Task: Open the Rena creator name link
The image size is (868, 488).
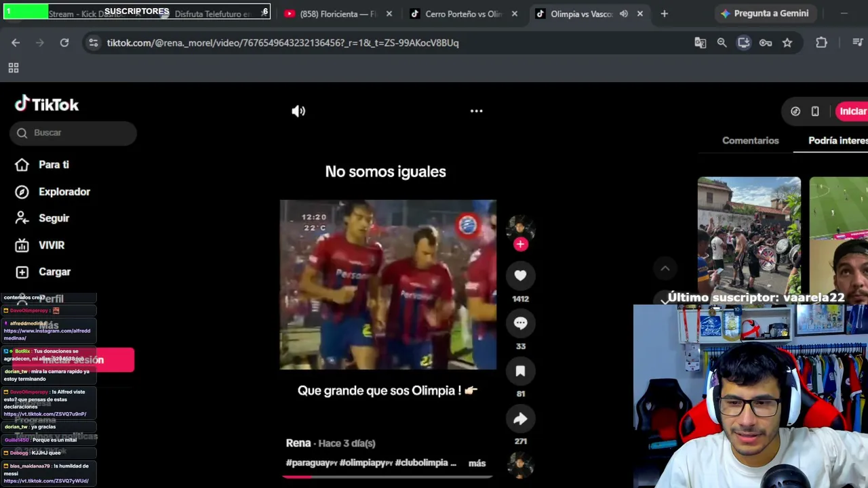Action: pyautogui.click(x=298, y=443)
